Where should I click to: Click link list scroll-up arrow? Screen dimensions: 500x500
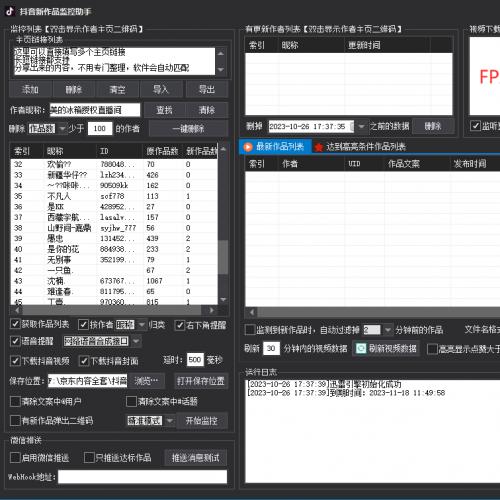(221, 53)
